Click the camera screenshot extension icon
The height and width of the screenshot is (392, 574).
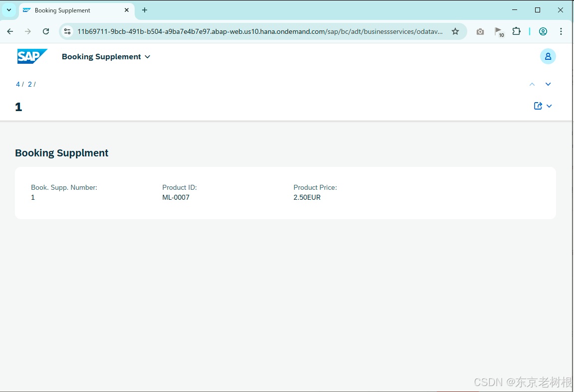[480, 32]
